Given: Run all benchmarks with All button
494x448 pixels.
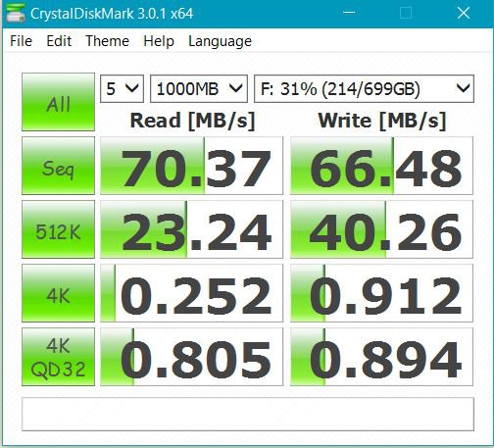Looking at the screenshot, I should click(x=58, y=102).
